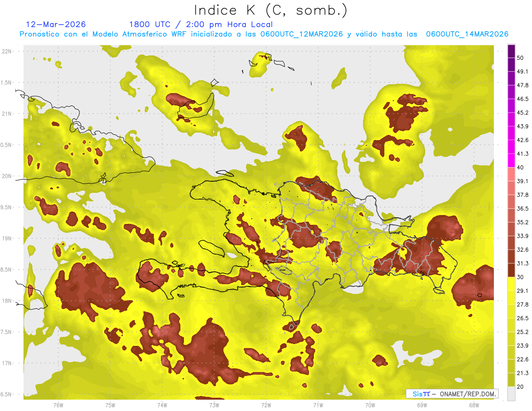532x411 pixels.
Task: Pick the dark purple swatch above 50
Action: click(511, 51)
